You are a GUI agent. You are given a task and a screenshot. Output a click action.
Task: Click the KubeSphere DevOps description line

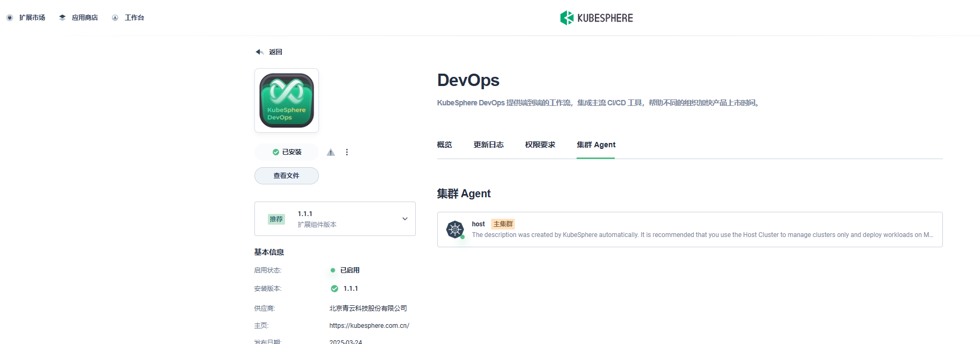[x=599, y=103]
